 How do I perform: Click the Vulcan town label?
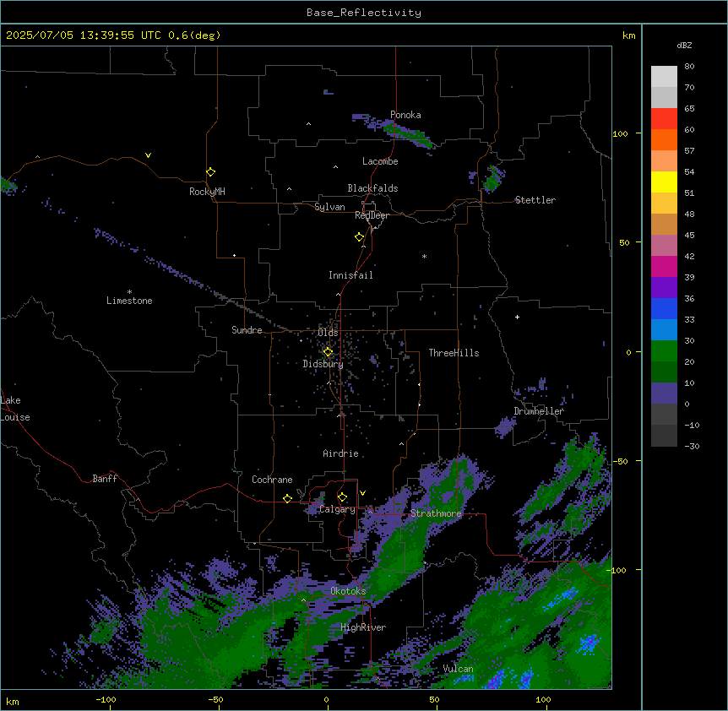[459, 669]
